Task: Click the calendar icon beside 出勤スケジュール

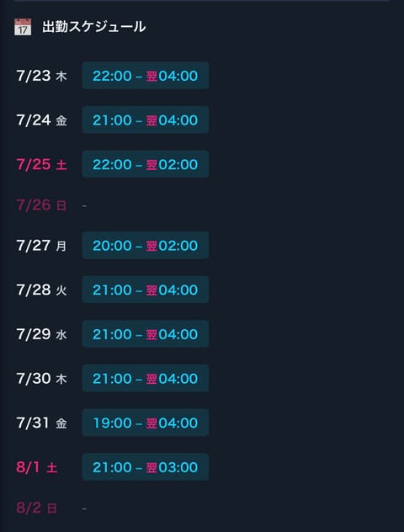Action: 23,27
